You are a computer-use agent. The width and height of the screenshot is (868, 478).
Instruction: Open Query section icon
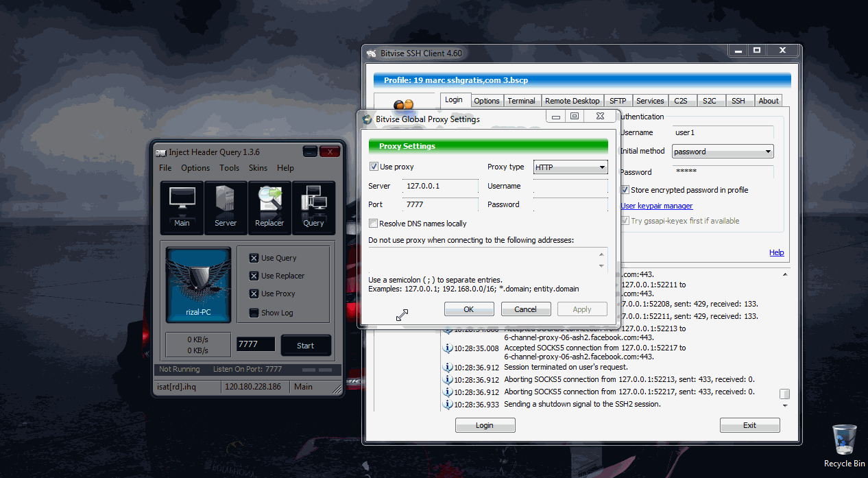tap(313, 208)
